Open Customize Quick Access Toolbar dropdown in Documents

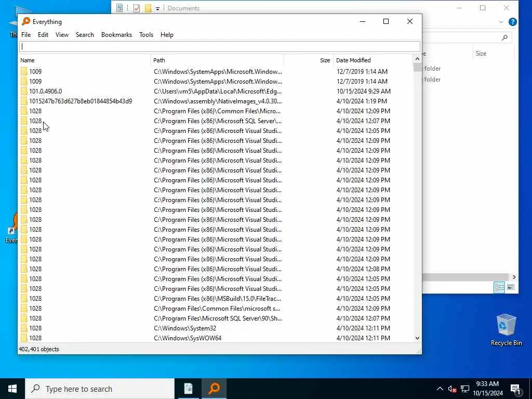pyautogui.click(x=157, y=8)
